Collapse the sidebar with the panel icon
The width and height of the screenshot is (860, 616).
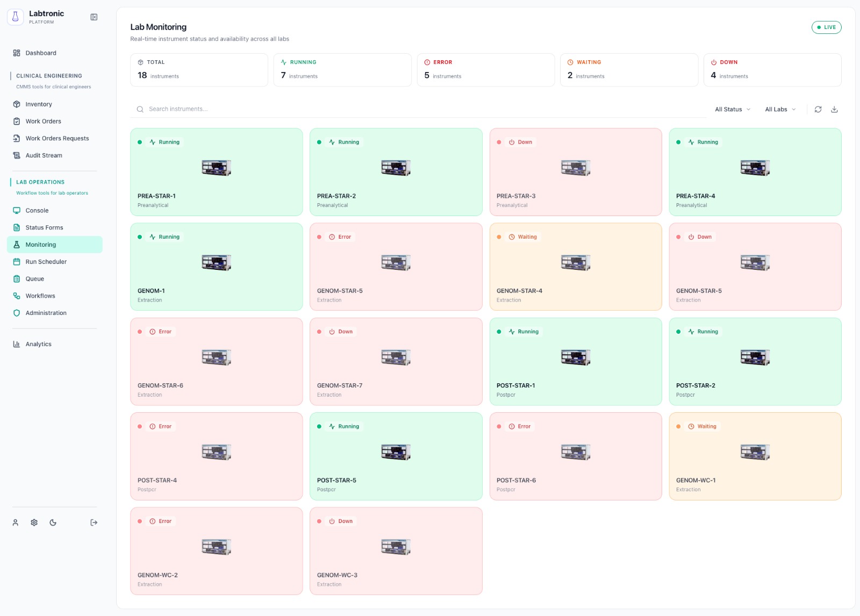point(94,17)
